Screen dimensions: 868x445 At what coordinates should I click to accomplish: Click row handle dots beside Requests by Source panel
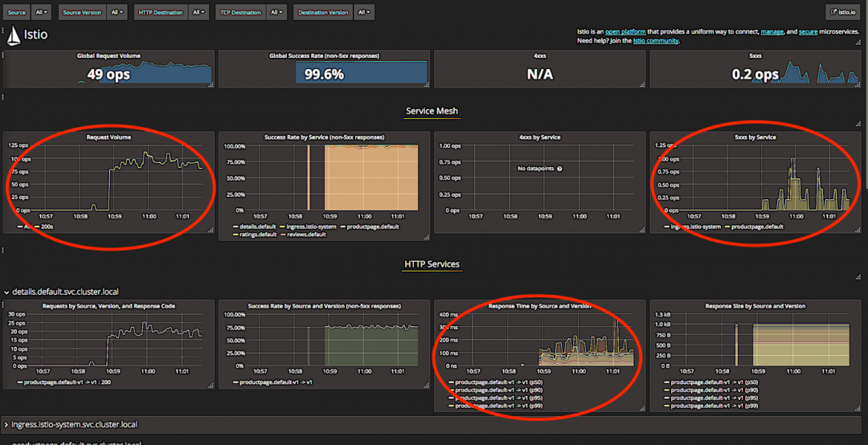tap(2, 305)
